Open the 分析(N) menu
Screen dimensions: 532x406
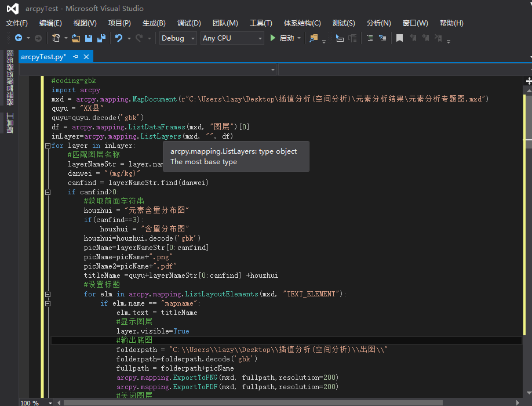click(378, 23)
